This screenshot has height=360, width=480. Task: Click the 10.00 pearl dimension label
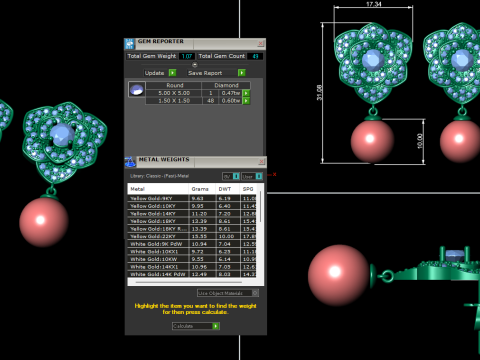(x=420, y=141)
